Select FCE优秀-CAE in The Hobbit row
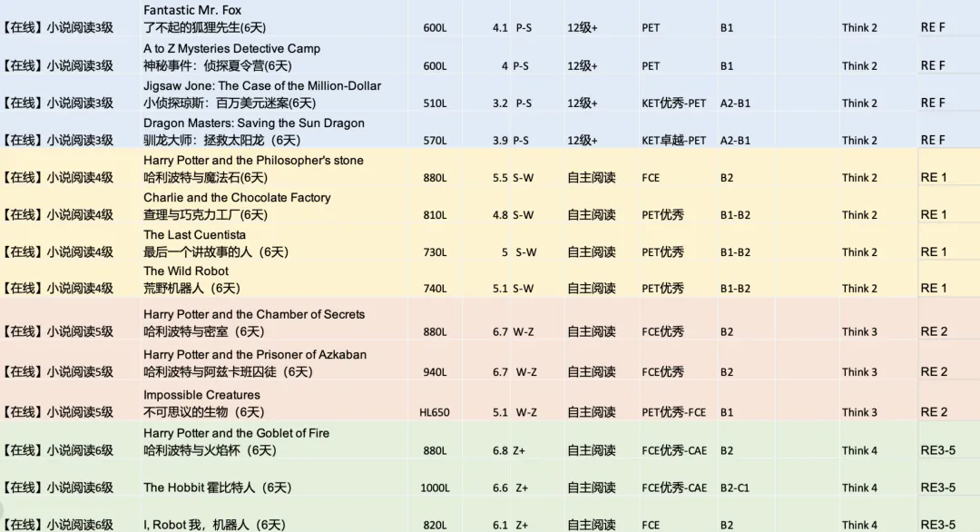The height and width of the screenshot is (532, 980). (x=674, y=488)
